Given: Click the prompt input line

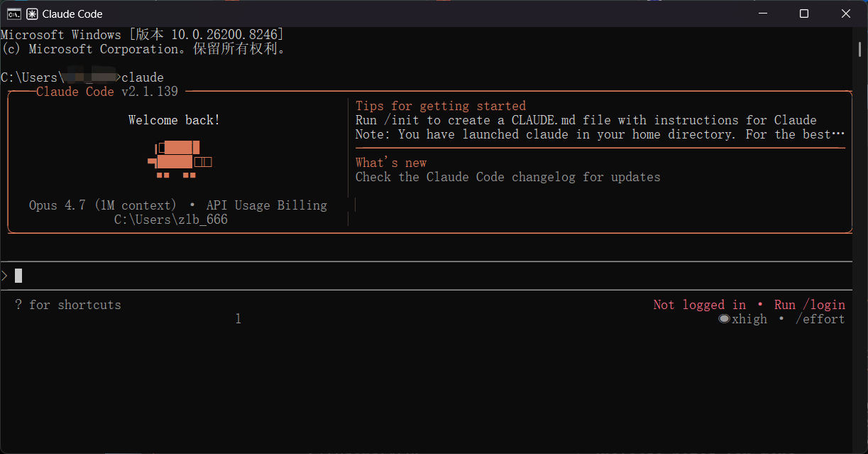Looking at the screenshot, I should coord(426,276).
